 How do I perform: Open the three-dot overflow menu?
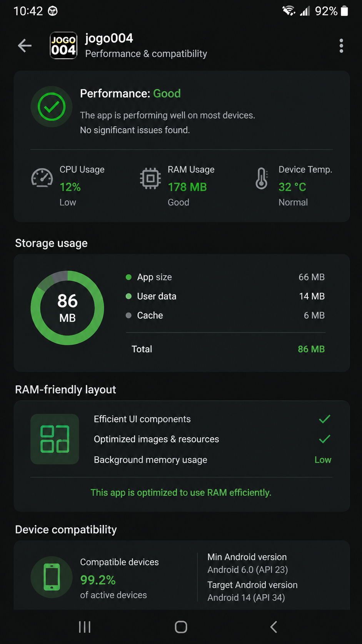point(341,46)
